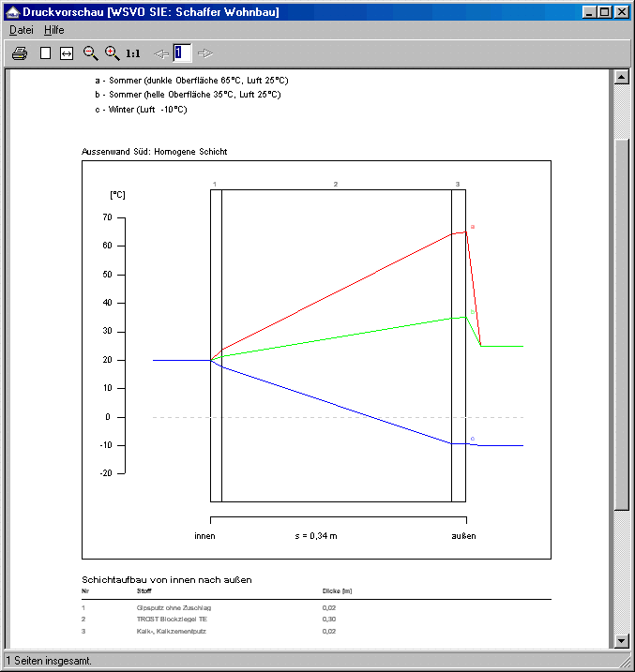
Task: Zoom out with the minus magnifier
Action: [x=91, y=53]
